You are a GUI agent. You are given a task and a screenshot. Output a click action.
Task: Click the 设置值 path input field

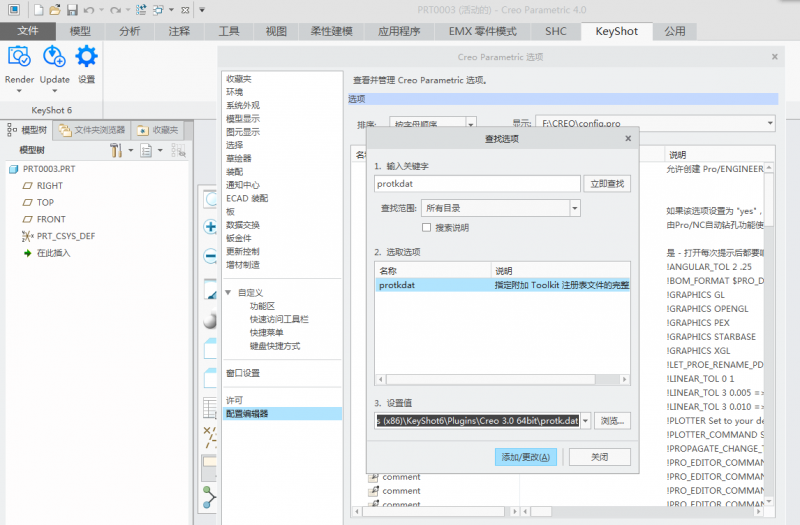click(477, 421)
